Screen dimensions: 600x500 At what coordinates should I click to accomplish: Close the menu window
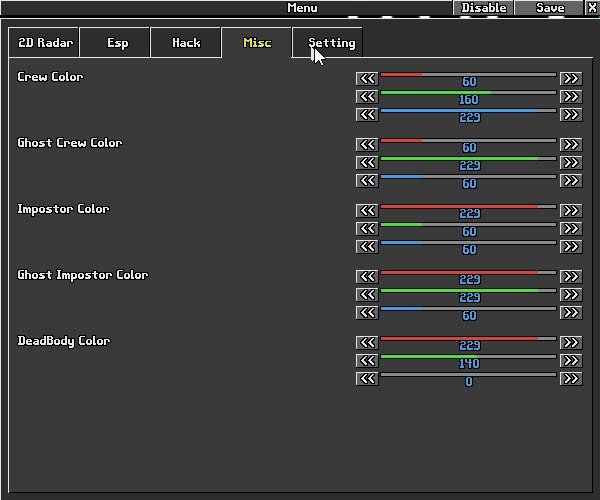(x=592, y=8)
